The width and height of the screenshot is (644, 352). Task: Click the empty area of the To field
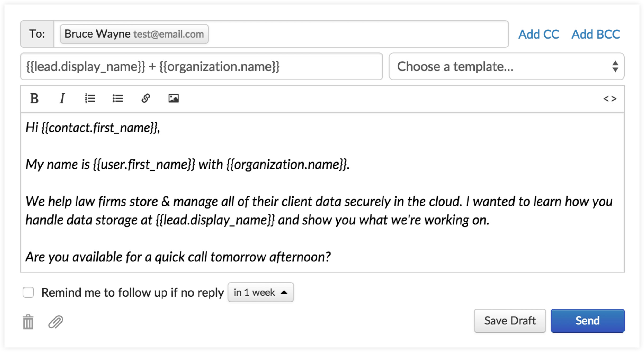tap(357, 34)
